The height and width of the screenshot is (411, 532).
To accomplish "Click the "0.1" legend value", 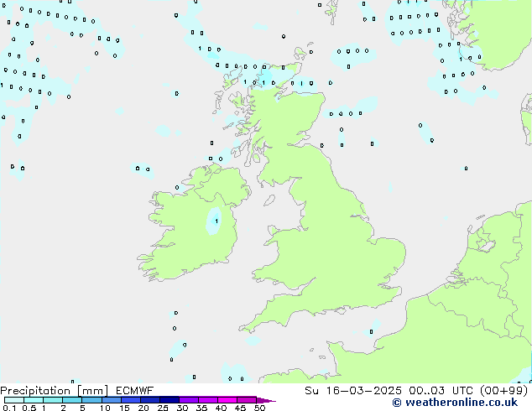I will [x=9, y=408].
